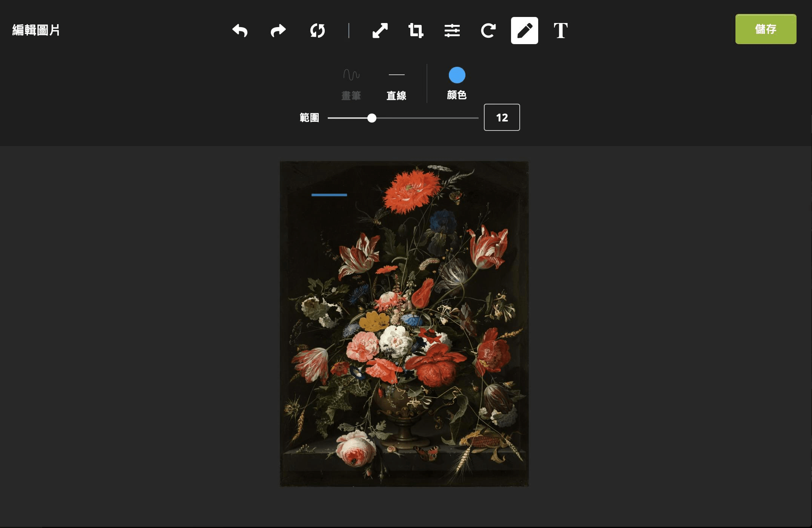Switch to free brush 畫筆 mode

[x=351, y=95]
